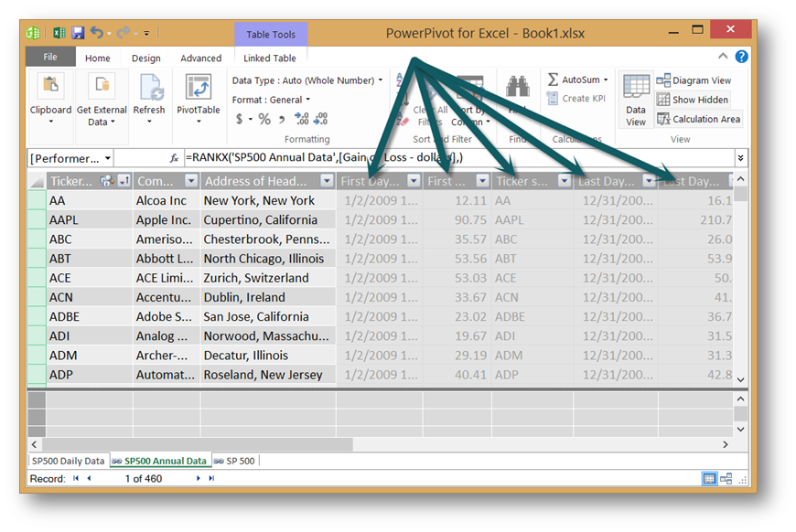Viewport: 796px width, 532px height.
Task: Decrease decimal places
Action: (321, 119)
